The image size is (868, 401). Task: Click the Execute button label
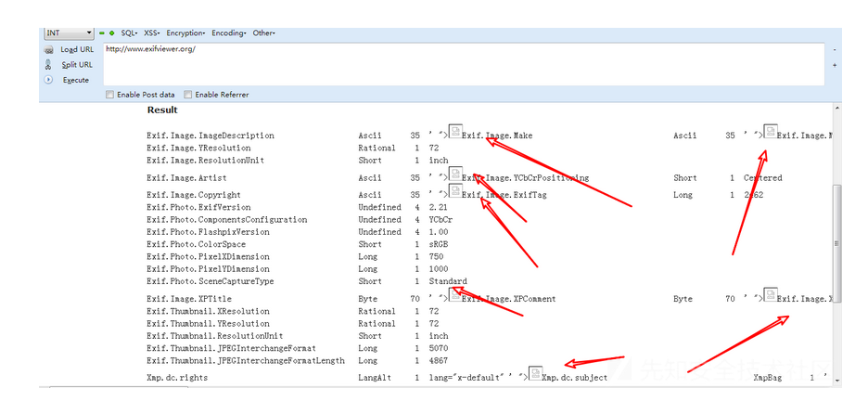(76, 81)
